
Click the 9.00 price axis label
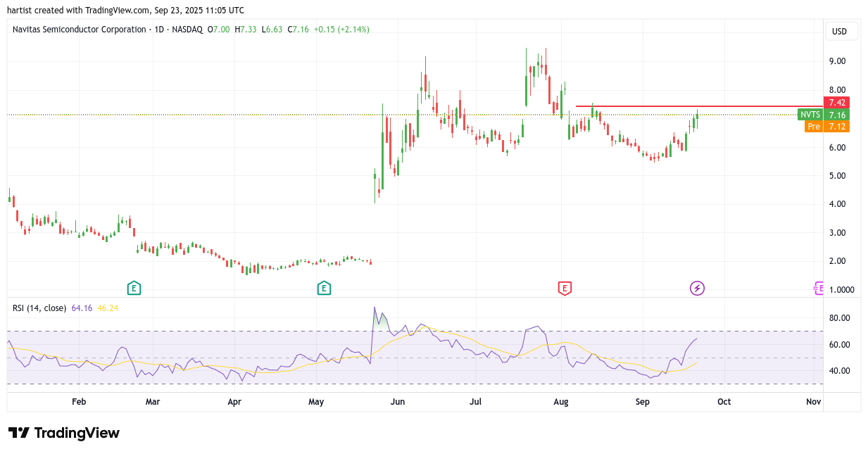coord(837,61)
